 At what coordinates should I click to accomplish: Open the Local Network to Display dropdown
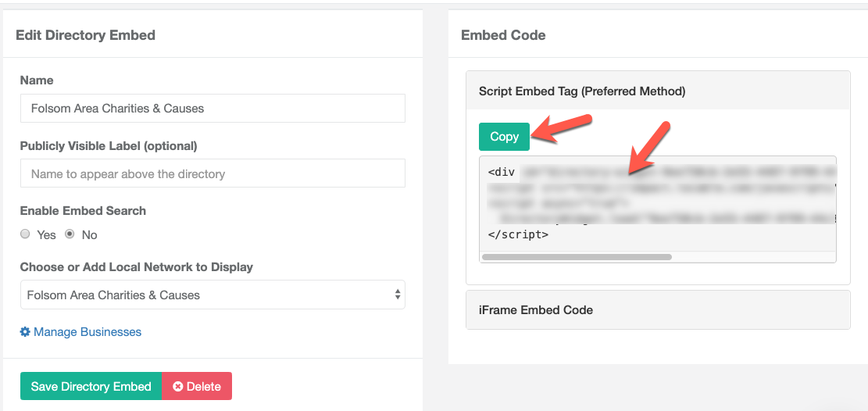tap(213, 295)
